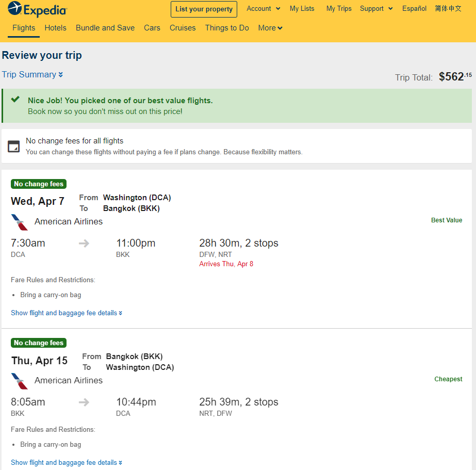
Task: Click the Expedia logo icon
Action: click(15, 8)
